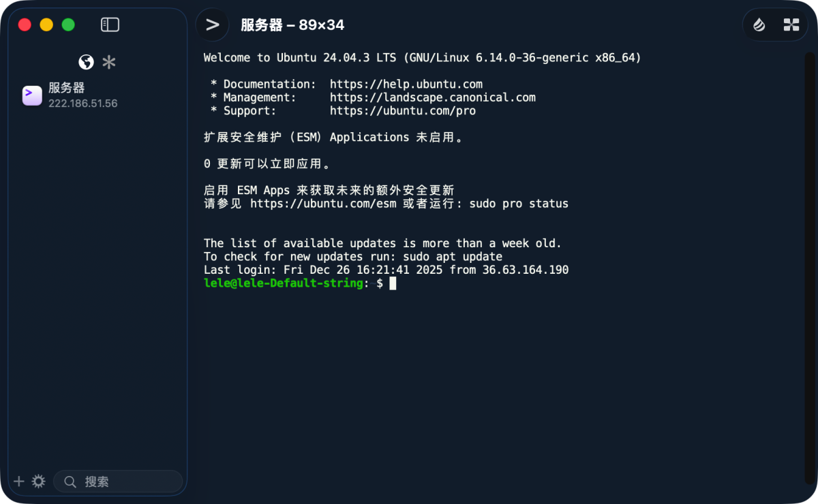
Task: Select the 服务器 host name entry
Action: point(67,88)
